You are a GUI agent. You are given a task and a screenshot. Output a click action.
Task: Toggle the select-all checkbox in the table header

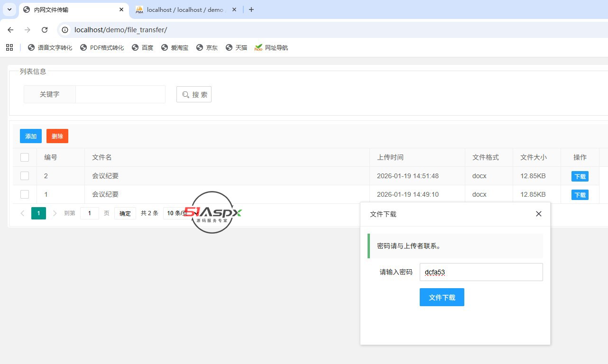pos(25,157)
